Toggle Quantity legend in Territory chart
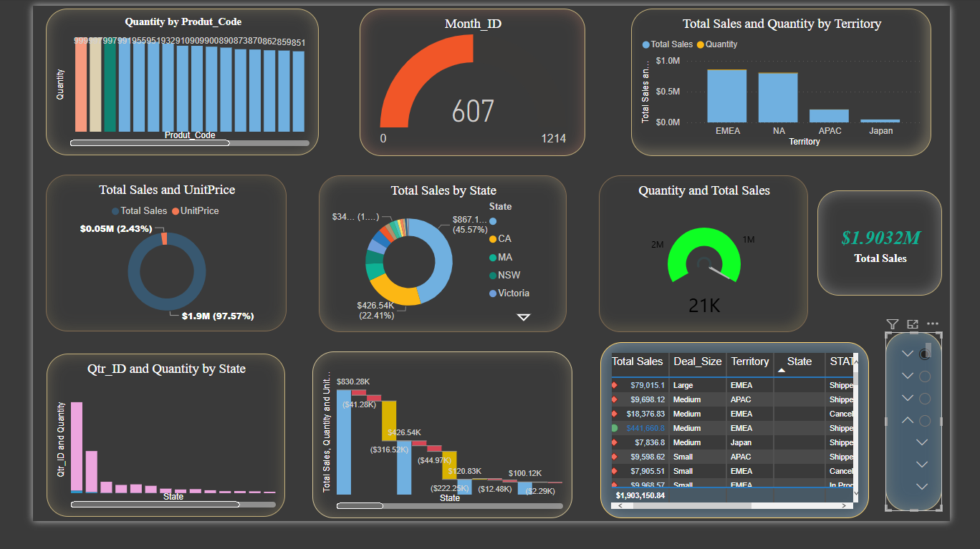 (x=716, y=44)
